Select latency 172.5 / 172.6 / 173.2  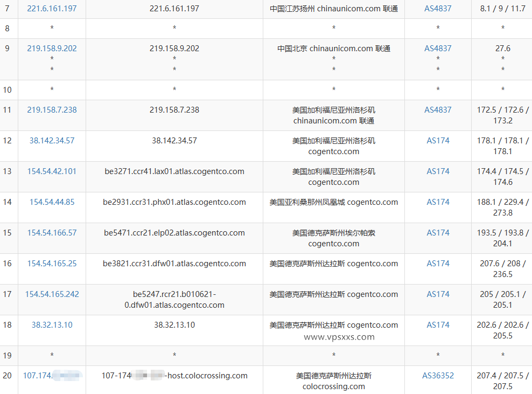(502, 115)
